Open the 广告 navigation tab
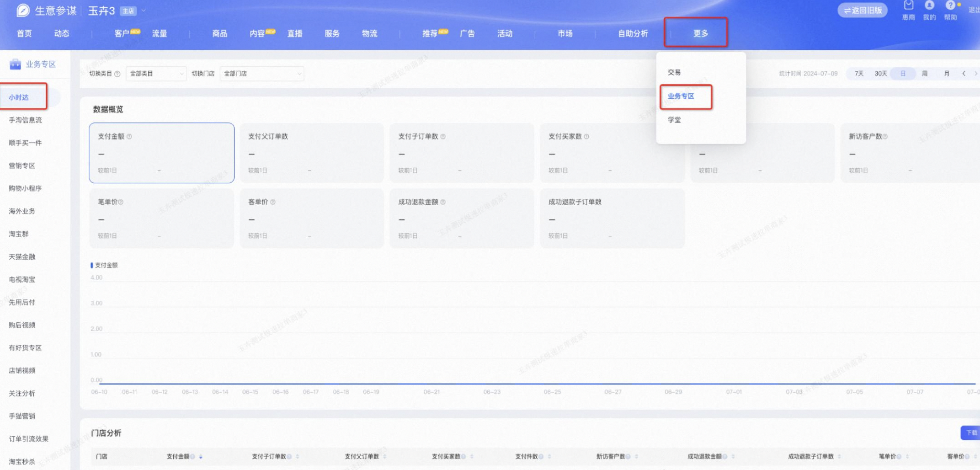This screenshot has height=470, width=980. point(467,33)
